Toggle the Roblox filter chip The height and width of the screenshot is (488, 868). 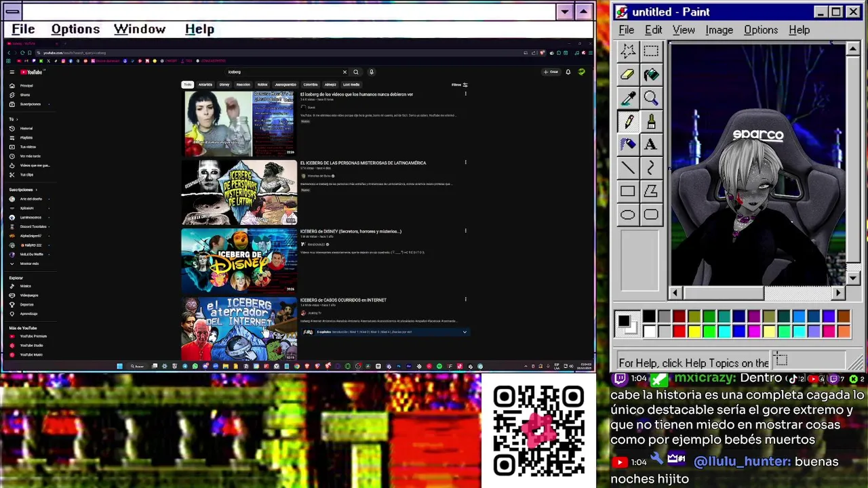(262, 85)
